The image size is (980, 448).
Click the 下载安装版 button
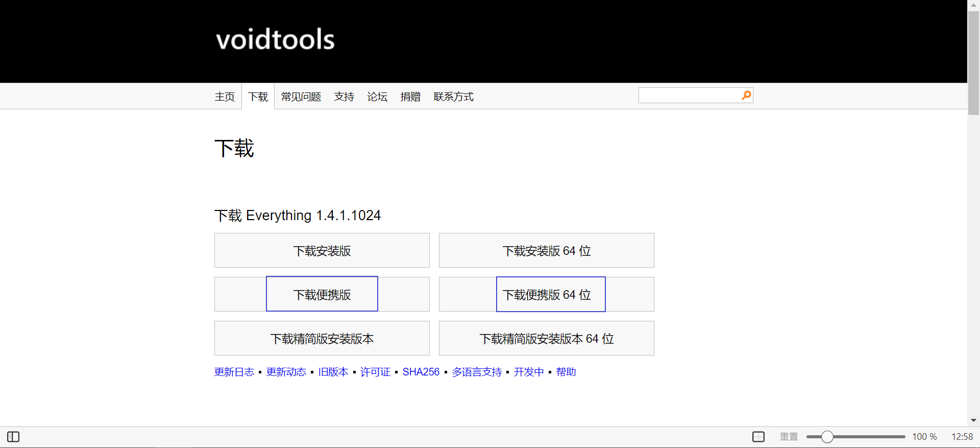tap(322, 250)
